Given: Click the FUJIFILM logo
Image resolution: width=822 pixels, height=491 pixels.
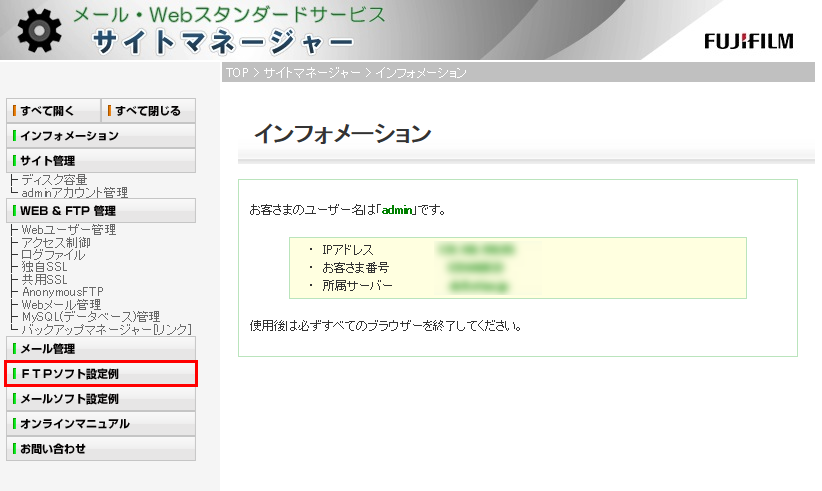Looking at the screenshot, I should (x=748, y=41).
